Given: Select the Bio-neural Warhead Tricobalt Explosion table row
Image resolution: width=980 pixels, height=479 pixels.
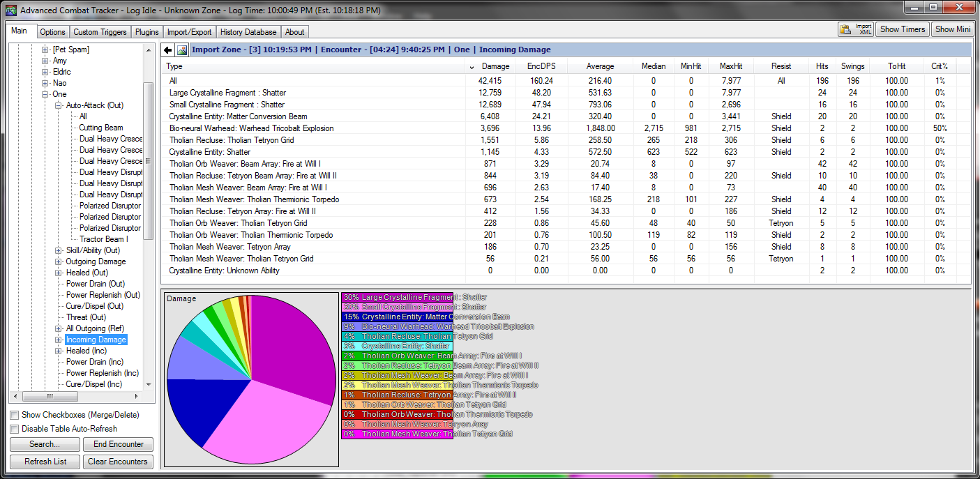Looking at the screenshot, I should point(251,128).
